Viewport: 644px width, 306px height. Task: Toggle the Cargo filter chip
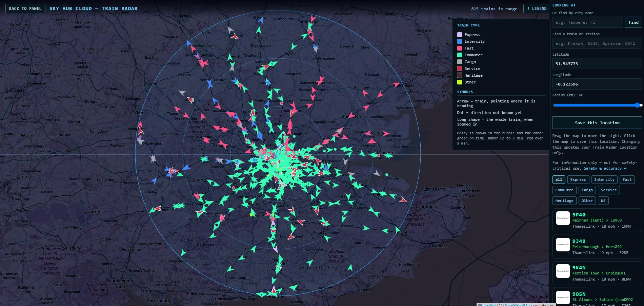pyautogui.click(x=587, y=190)
